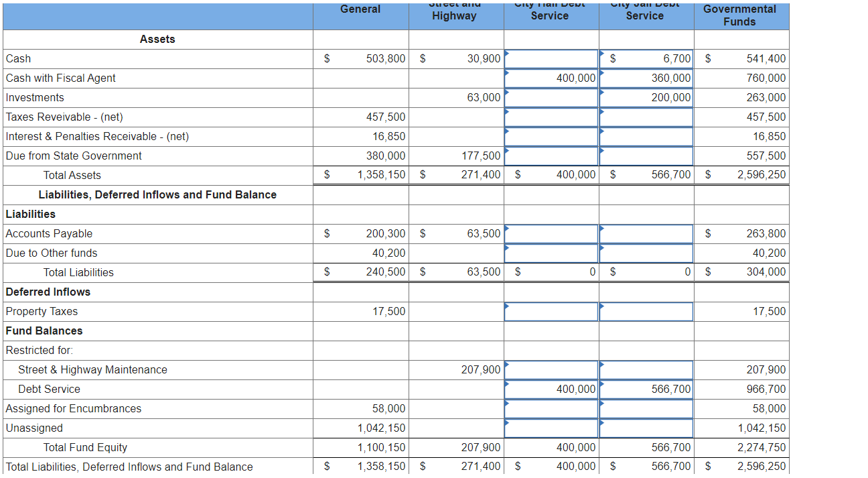Click the Debt Service restricted balance of 566,700
This screenshot has width=868, height=478.
pos(646,389)
